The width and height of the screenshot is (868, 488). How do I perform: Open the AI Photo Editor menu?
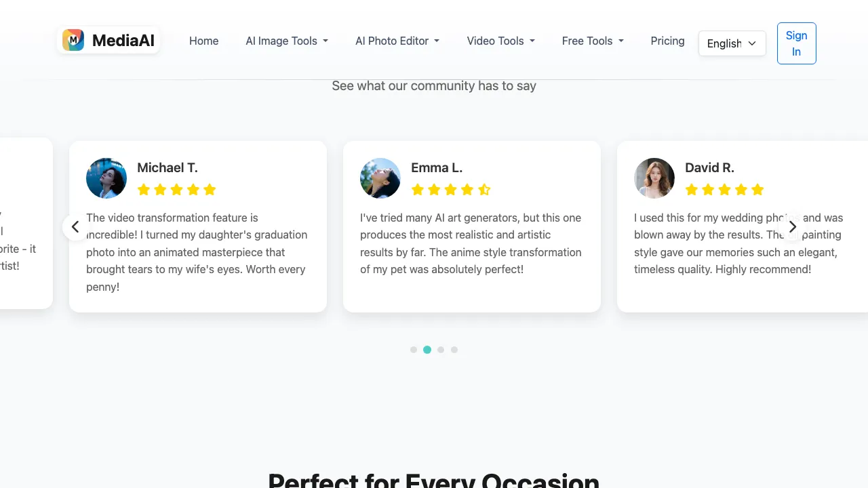397,41
